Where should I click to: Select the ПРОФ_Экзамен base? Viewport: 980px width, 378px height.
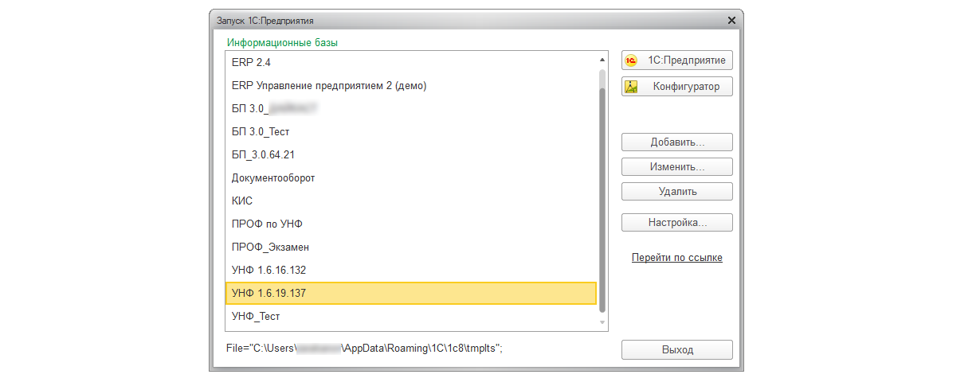click(x=411, y=247)
